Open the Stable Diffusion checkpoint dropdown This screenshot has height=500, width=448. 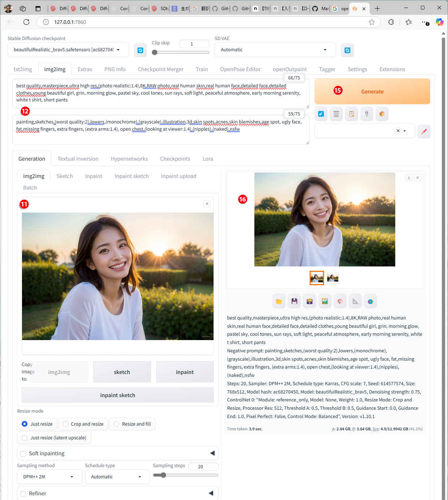(x=68, y=50)
